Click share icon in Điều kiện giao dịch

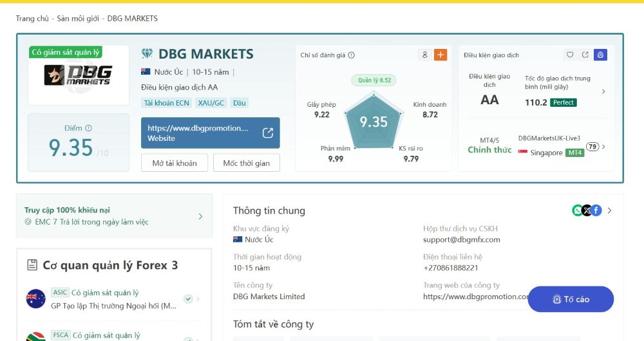coord(585,55)
